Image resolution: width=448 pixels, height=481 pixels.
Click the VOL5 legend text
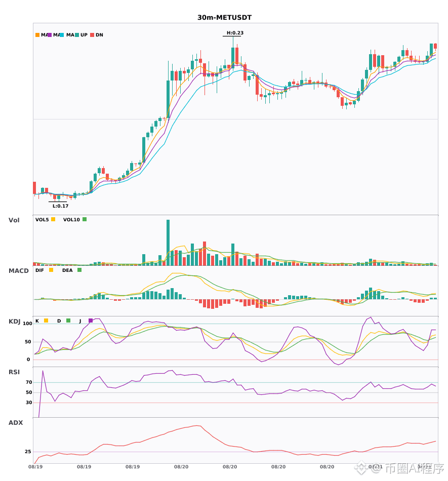point(42,220)
